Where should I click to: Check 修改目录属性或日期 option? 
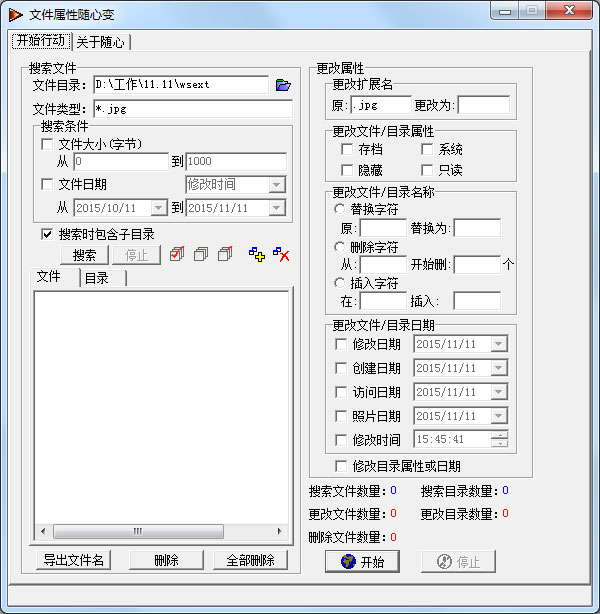click(x=341, y=466)
